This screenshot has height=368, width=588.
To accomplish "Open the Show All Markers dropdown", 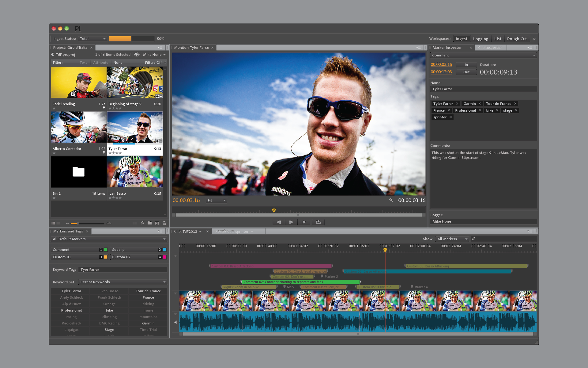I will tap(452, 239).
